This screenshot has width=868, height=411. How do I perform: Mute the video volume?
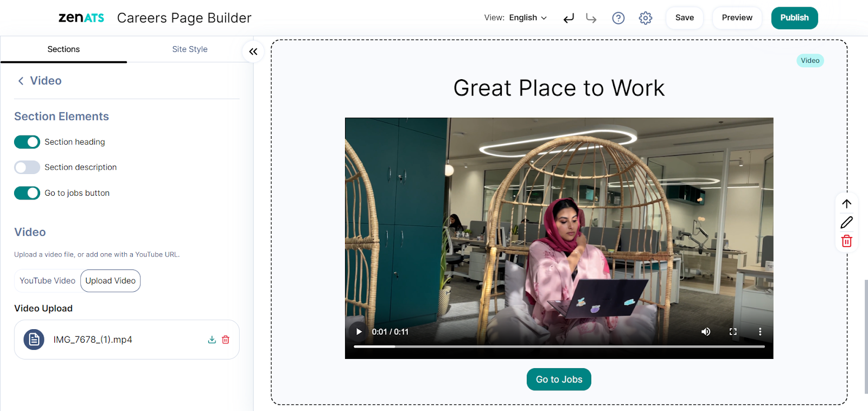(706, 332)
